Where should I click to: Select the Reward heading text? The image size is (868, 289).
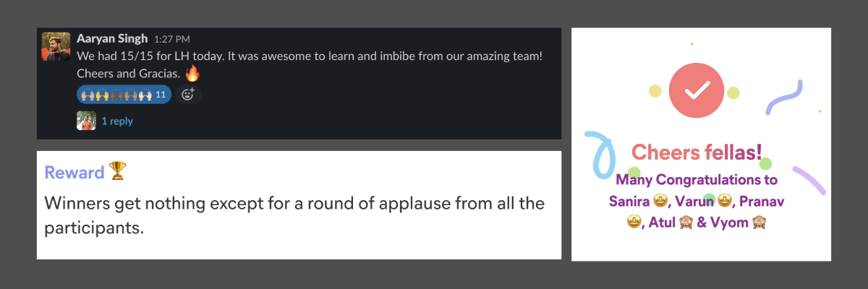(x=74, y=172)
